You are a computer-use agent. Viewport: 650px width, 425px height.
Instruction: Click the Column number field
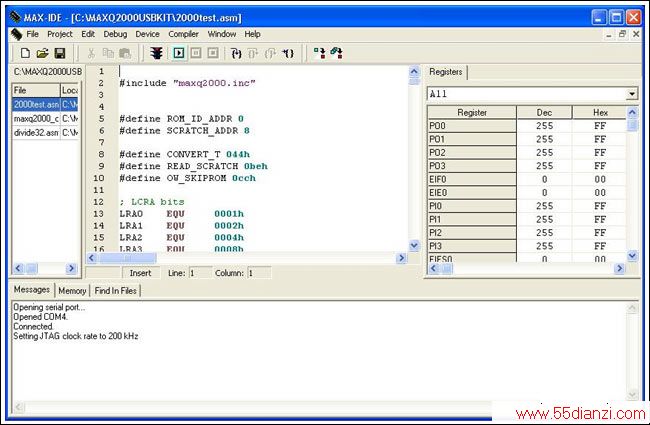(259, 273)
